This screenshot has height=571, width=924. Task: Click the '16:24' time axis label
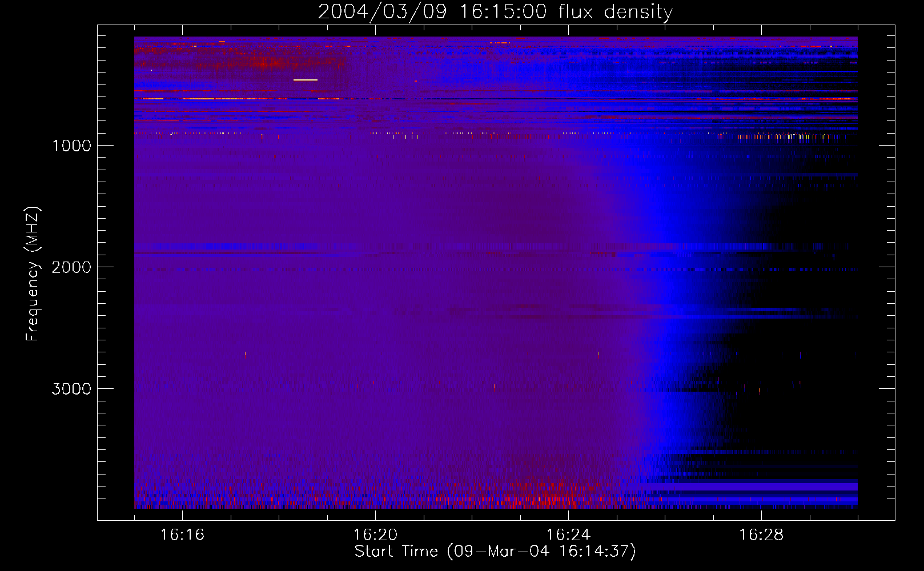pyautogui.click(x=568, y=535)
